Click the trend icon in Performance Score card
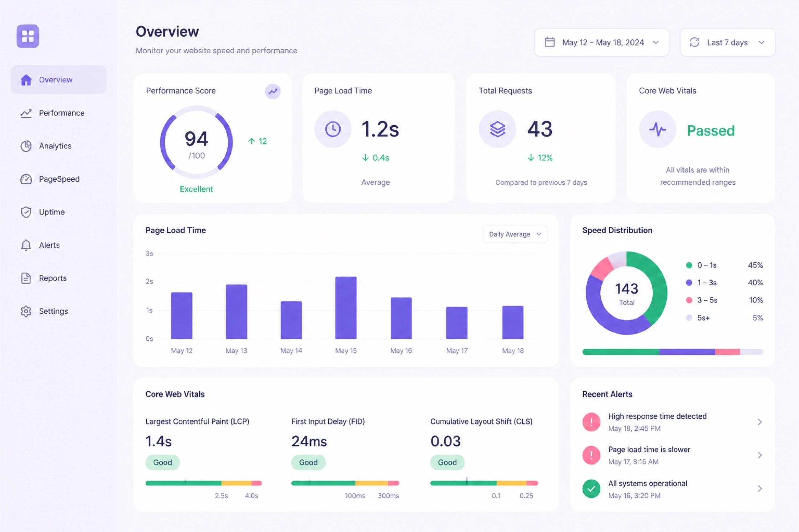This screenshot has width=799, height=532. coord(273,91)
